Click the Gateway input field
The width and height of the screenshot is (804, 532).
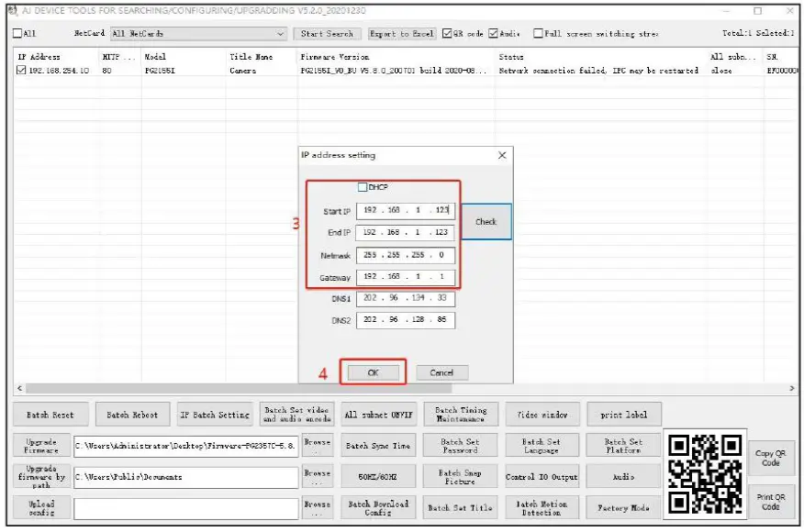point(406,277)
